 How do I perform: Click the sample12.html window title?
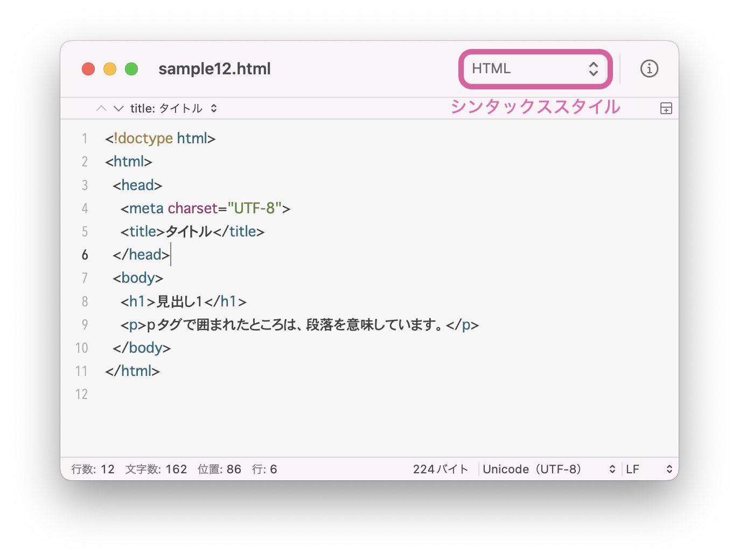click(214, 69)
